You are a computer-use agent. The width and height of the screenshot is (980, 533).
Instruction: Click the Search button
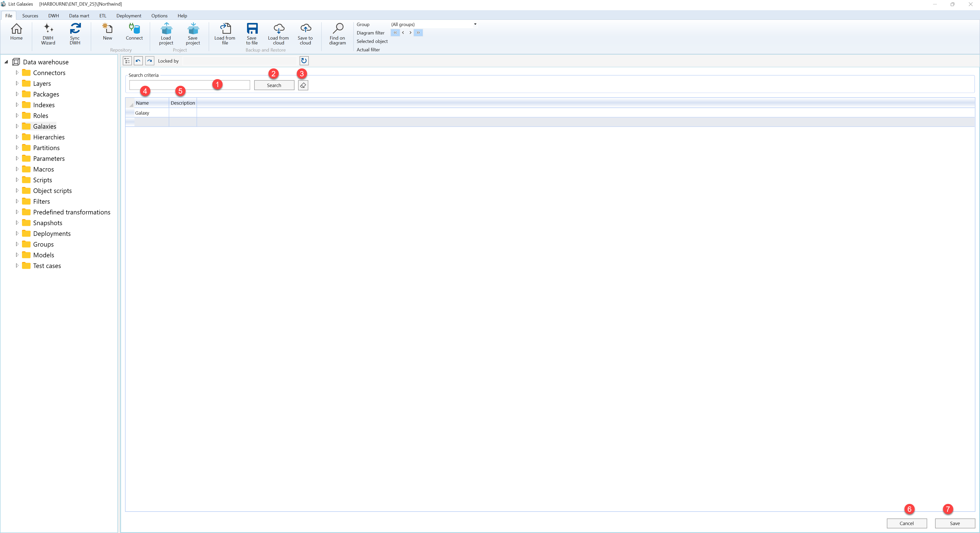[x=274, y=85]
